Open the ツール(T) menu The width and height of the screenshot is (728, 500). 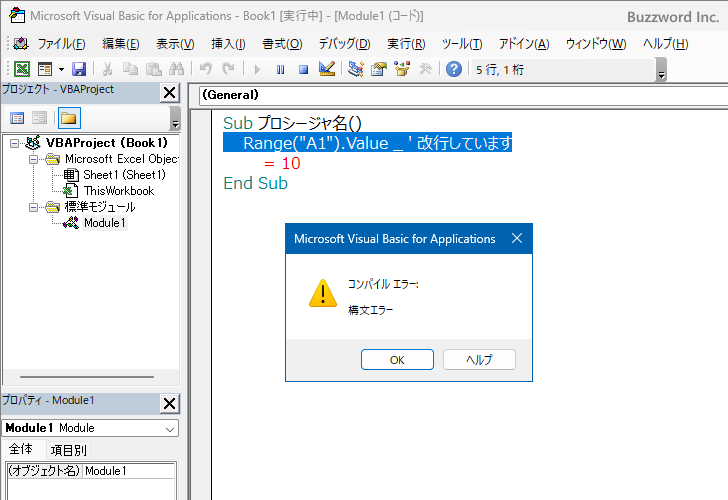tap(462, 44)
